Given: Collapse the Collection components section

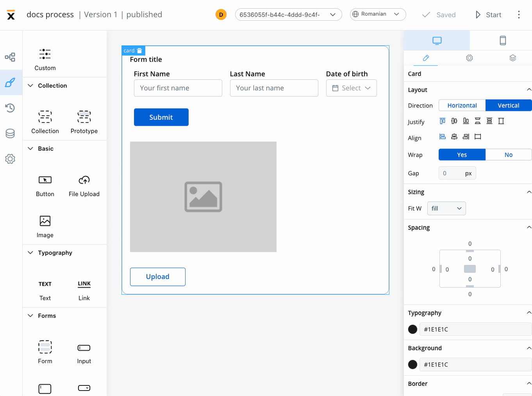Looking at the screenshot, I should [30, 85].
